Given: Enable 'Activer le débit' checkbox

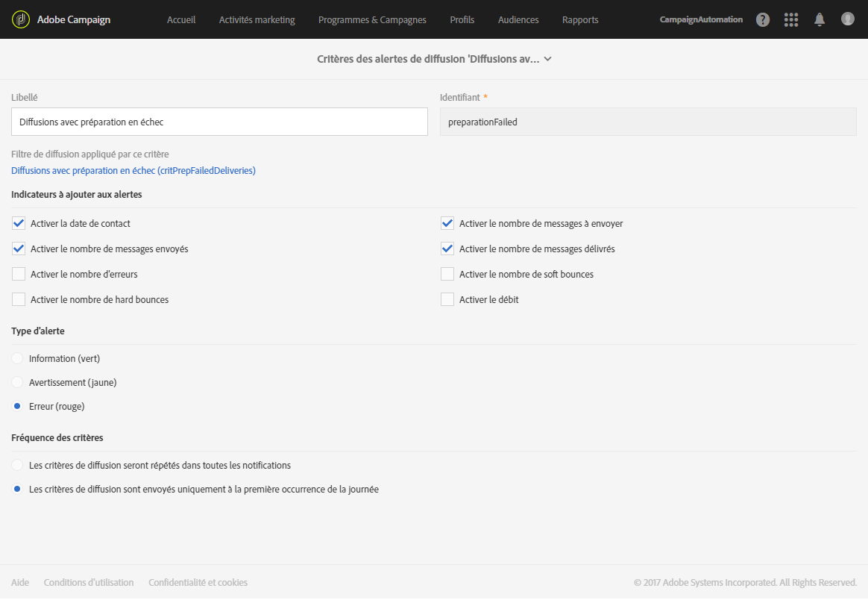Looking at the screenshot, I should click(x=447, y=299).
